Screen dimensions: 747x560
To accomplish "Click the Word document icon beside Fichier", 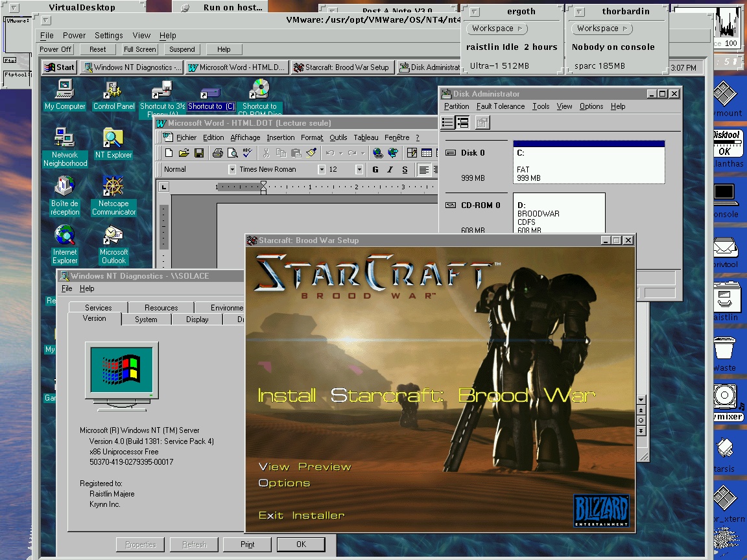I will pyautogui.click(x=167, y=137).
